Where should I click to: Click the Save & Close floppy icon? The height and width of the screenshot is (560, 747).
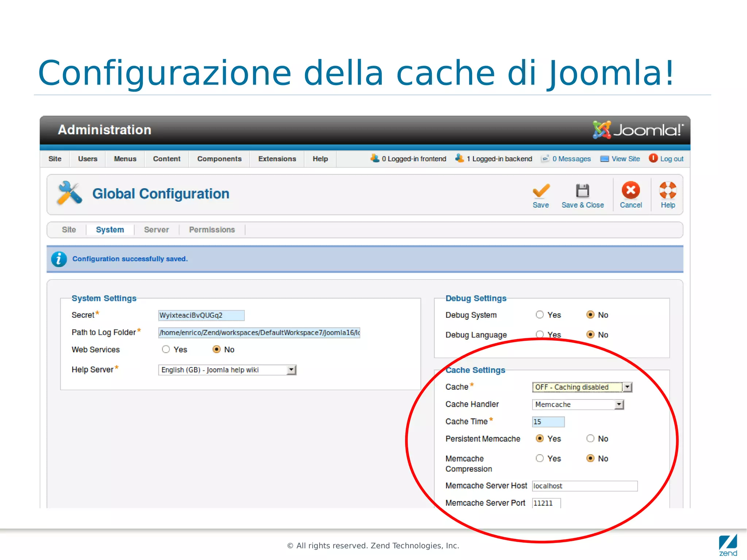pos(582,190)
